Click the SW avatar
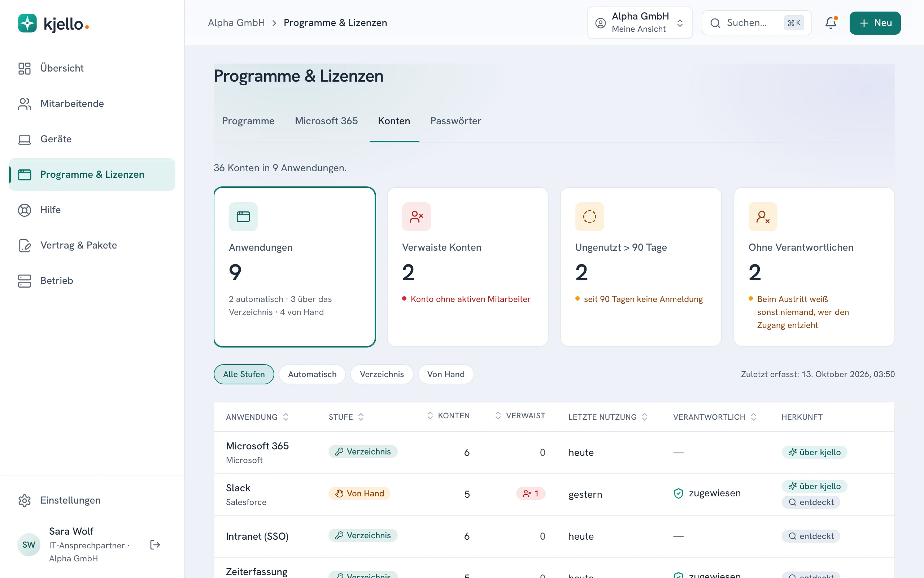Image resolution: width=924 pixels, height=578 pixels. 29,545
